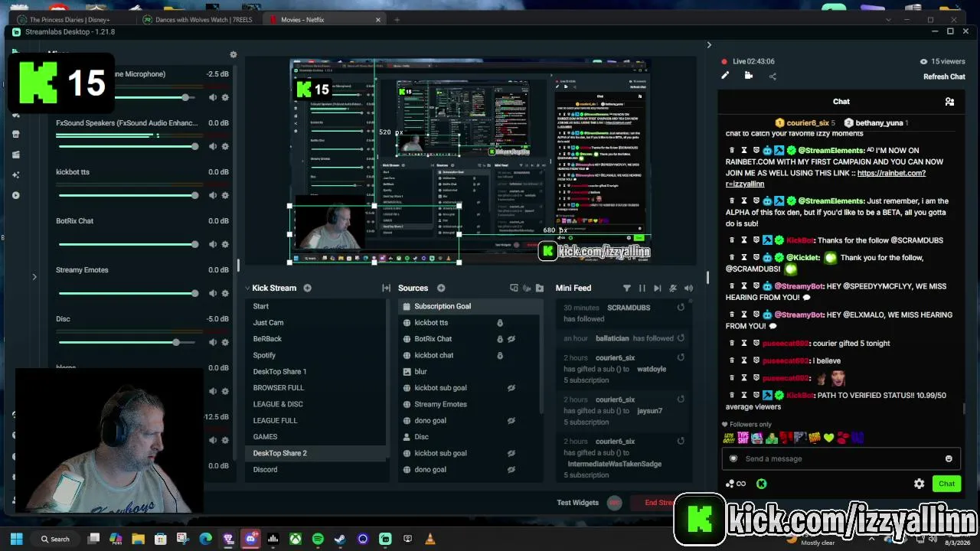Open settings for BotRix Chat mixer channel
Image resolution: width=980 pixels, height=551 pixels.
(225, 244)
